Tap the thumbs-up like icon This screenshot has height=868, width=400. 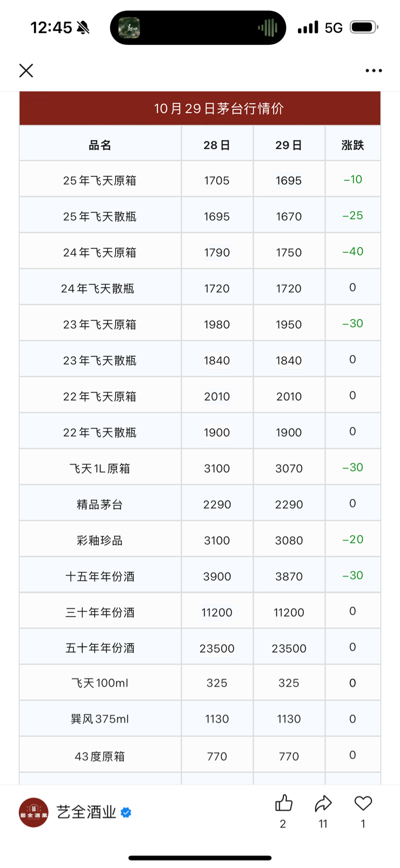point(283,803)
